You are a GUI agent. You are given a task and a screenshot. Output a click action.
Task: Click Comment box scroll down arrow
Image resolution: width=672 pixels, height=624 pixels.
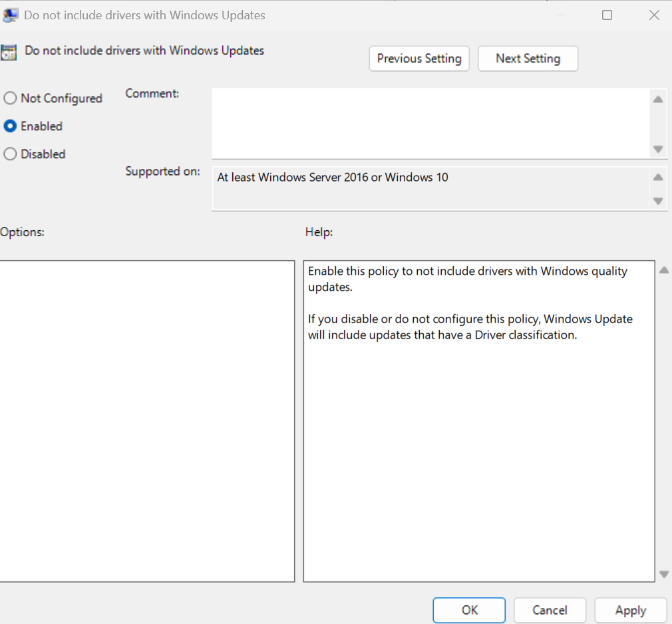(x=658, y=149)
